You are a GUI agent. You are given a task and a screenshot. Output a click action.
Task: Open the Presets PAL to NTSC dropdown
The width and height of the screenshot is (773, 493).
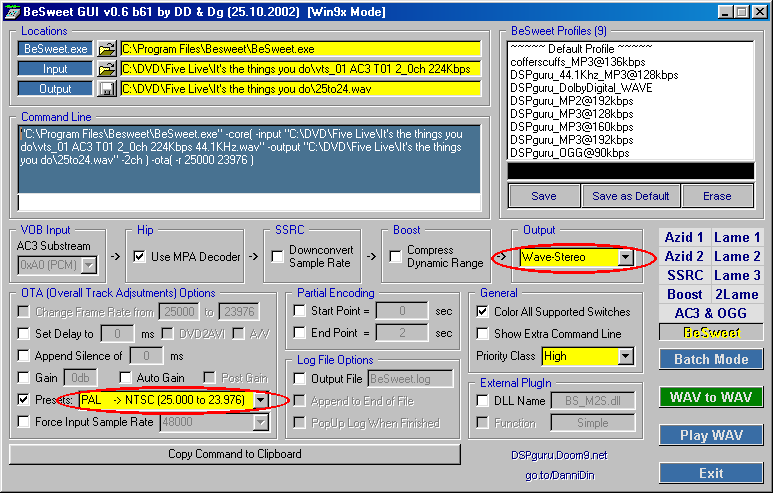pyautogui.click(x=260, y=400)
